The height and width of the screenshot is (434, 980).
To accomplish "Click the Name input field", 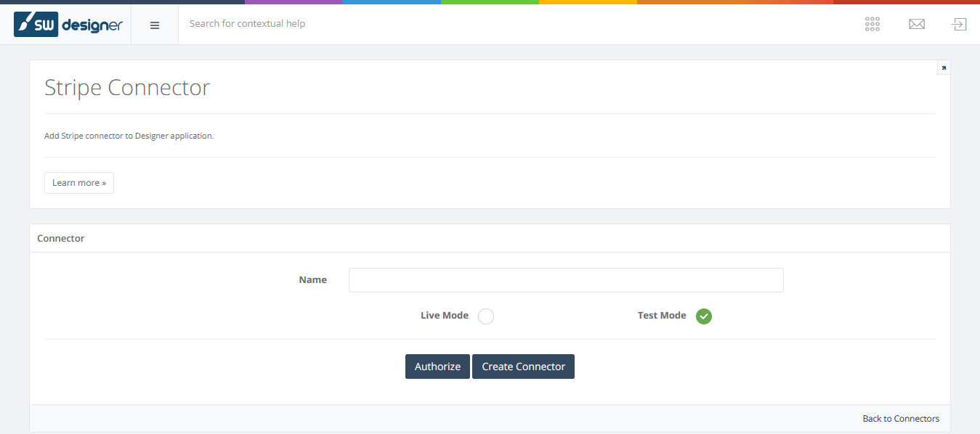I will click(566, 280).
